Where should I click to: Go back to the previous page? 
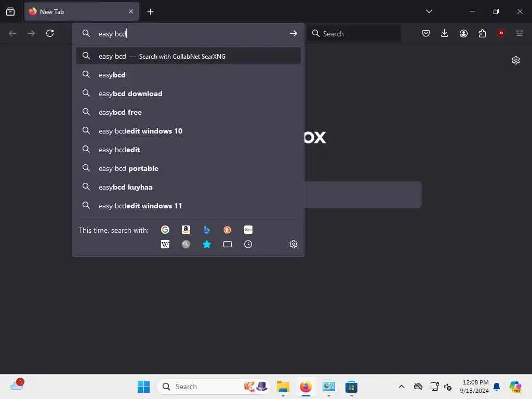tap(12, 33)
